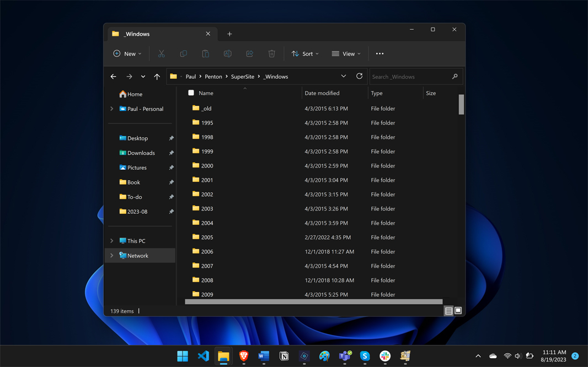Click the Copy icon in toolbar

[183, 53]
